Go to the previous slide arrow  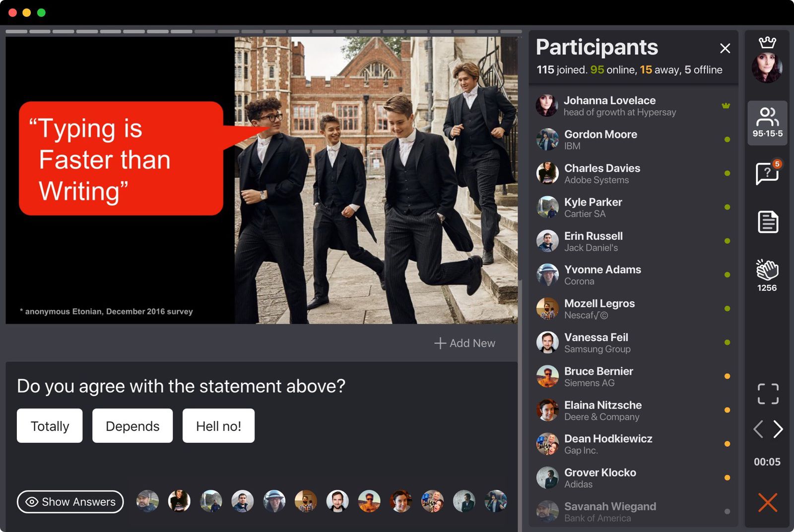758,429
